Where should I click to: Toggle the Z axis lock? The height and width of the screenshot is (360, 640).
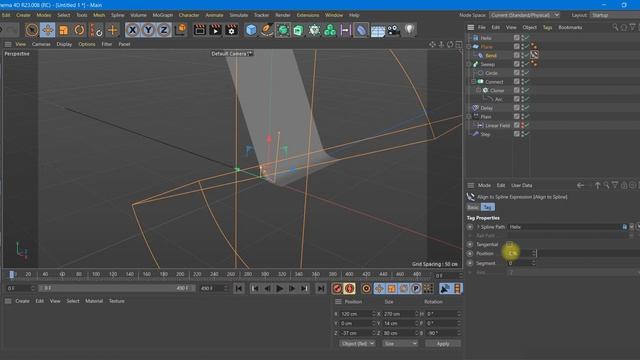(x=164, y=30)
